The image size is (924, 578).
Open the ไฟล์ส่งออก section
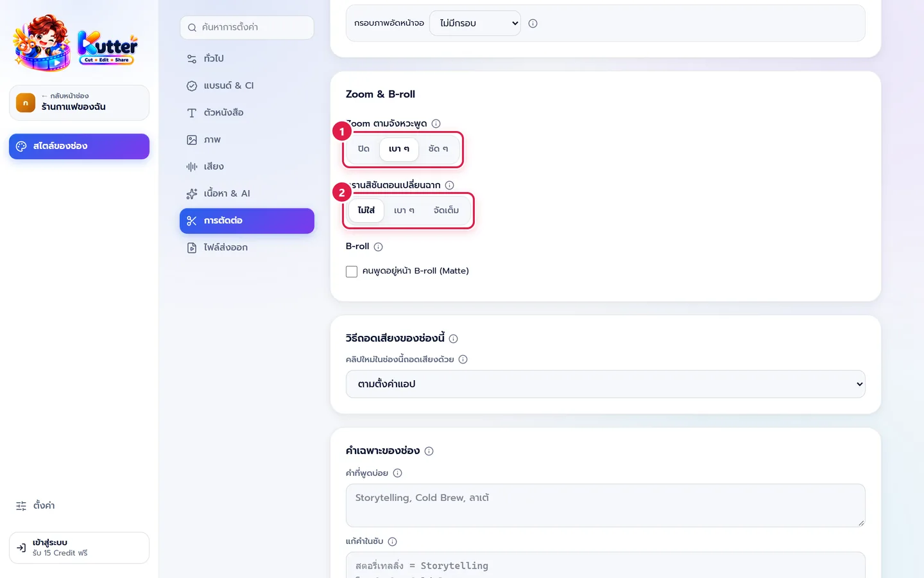tap(247, 248)
